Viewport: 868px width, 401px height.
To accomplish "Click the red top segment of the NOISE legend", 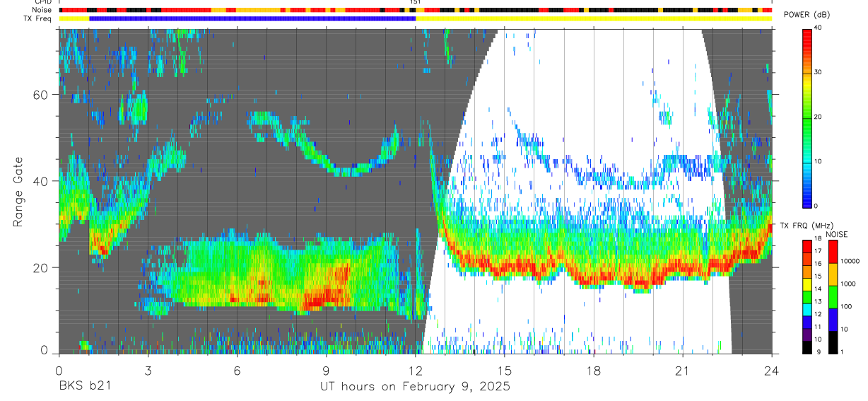I will [x=833, y=252].
